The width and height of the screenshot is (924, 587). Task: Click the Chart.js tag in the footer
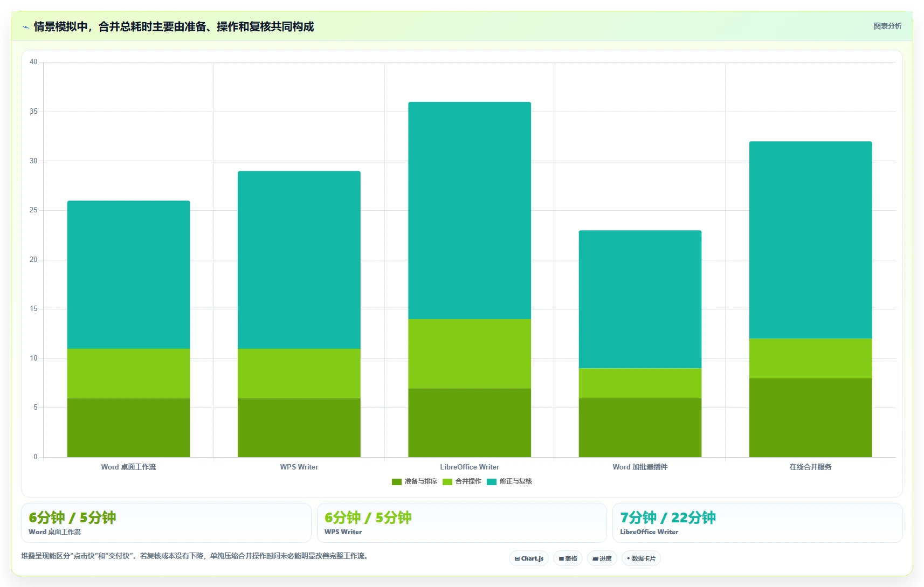[529, 558]
